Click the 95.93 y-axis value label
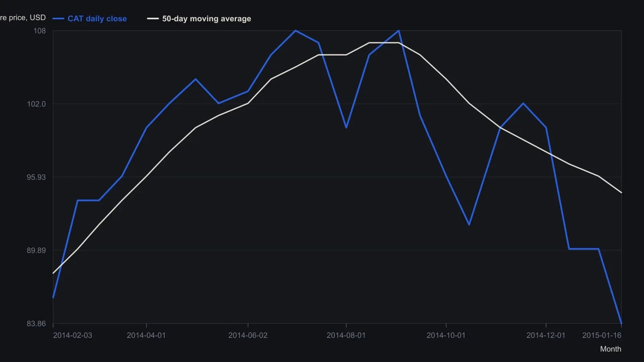644x362 pixels. pyautogui.click(x=36, y=177)
